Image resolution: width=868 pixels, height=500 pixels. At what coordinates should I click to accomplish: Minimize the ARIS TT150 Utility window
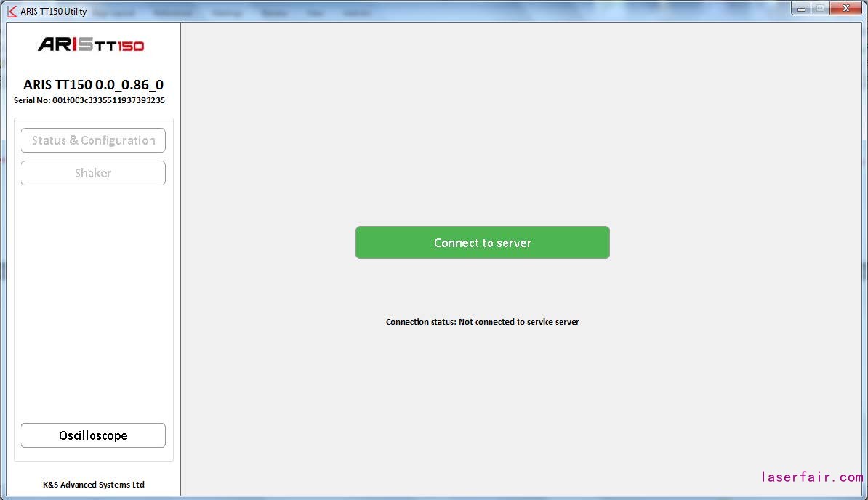[802, 9]
